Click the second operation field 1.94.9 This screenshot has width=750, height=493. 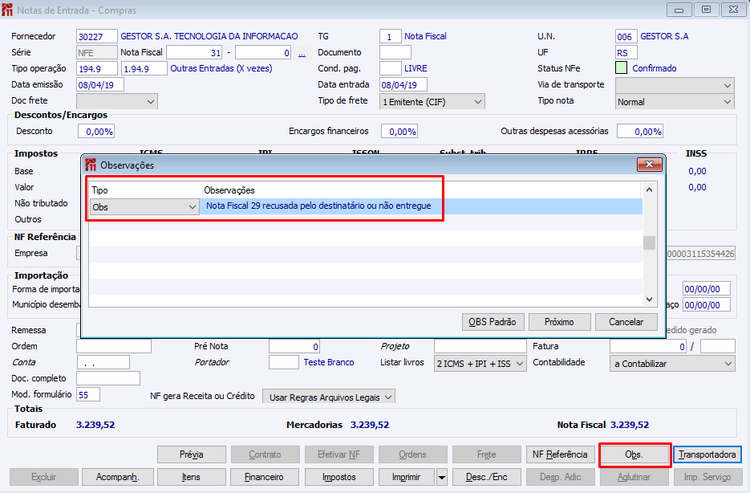[x=144, y=69]
